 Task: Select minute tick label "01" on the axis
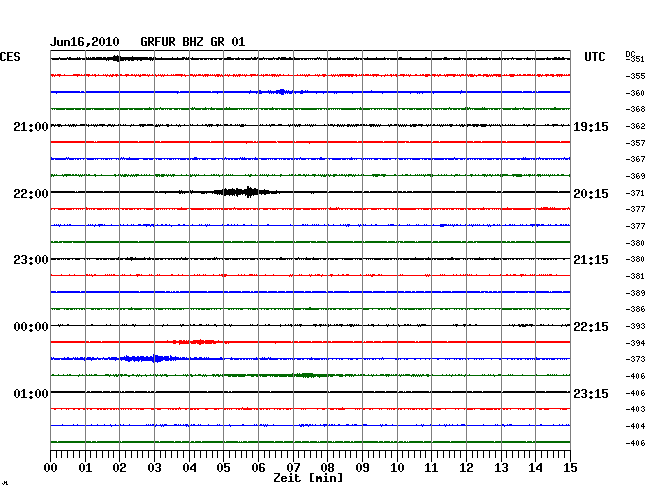coord(85,468)
